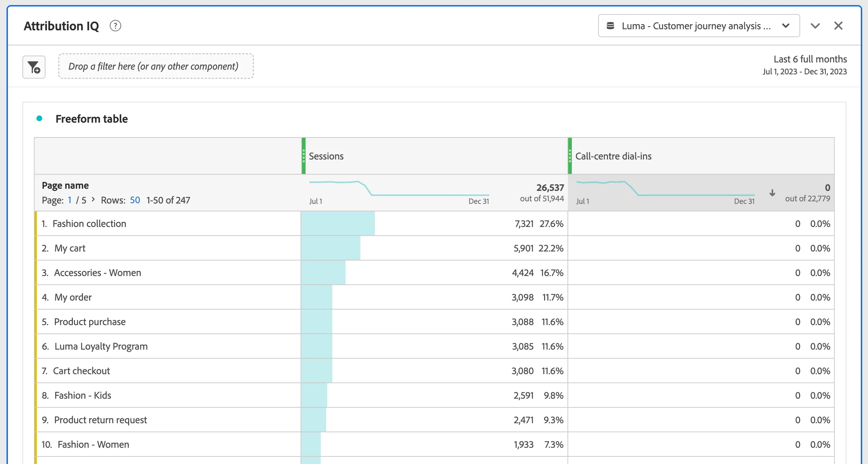Open the Luma data view dropdown
This screenshot has height=464, width=868.
pyautogui.click(x=699, y=26)
